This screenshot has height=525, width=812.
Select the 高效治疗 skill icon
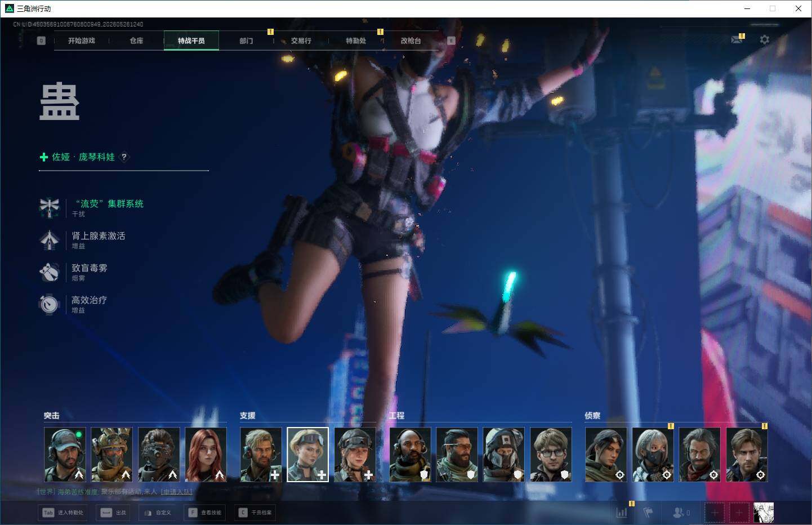[50, 304]
